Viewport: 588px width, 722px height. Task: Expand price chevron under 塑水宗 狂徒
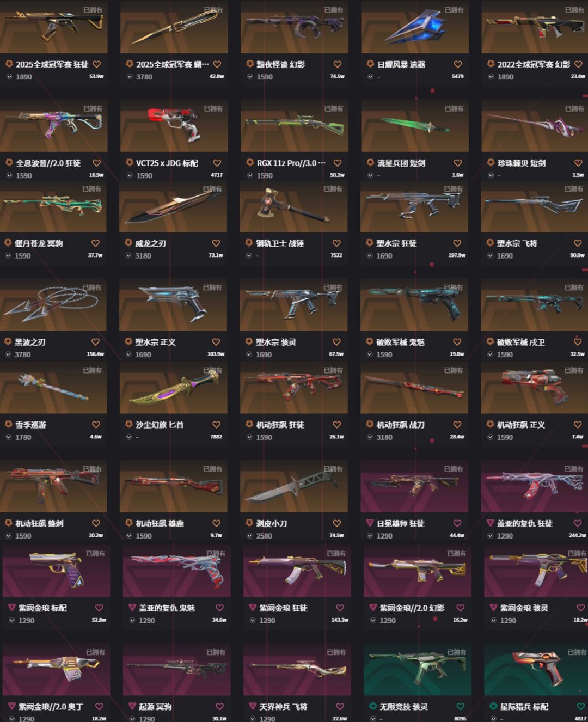tap(370, 255)
